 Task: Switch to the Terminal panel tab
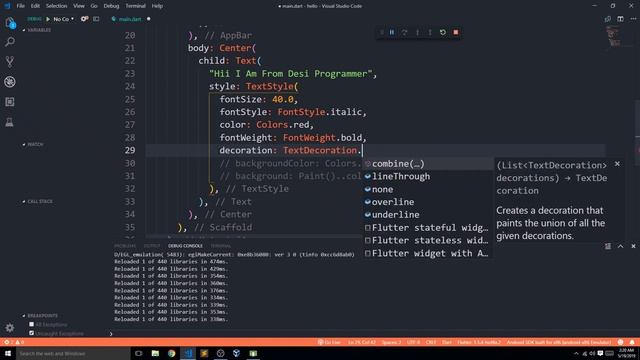click(x=220, y=246)
